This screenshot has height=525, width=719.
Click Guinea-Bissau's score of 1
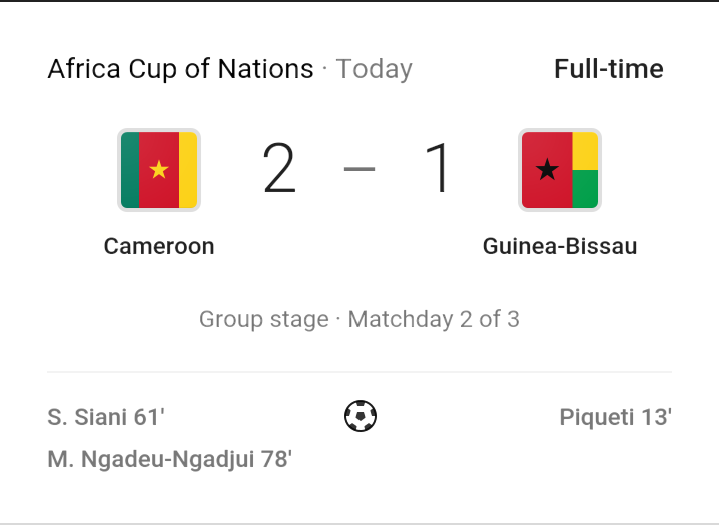439,168
